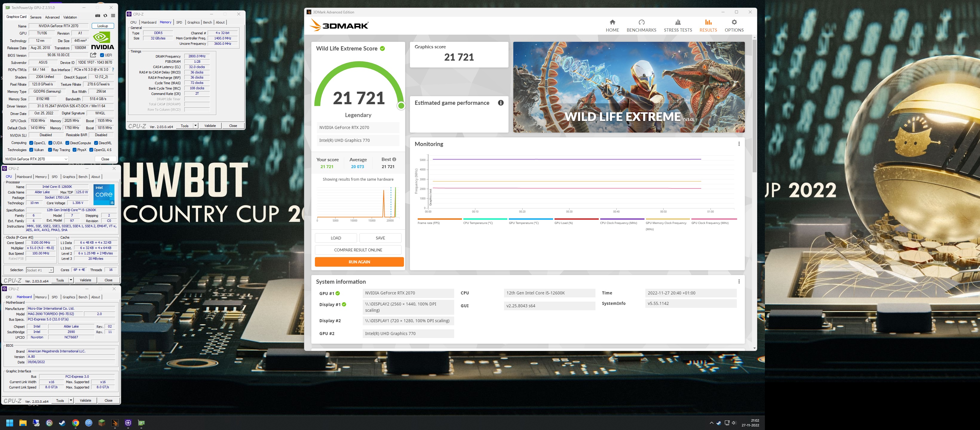Select Bench tab in CPU-Z CPU window
The height and width of the screenshot is (430, 980).
click(x=83, y=177)
